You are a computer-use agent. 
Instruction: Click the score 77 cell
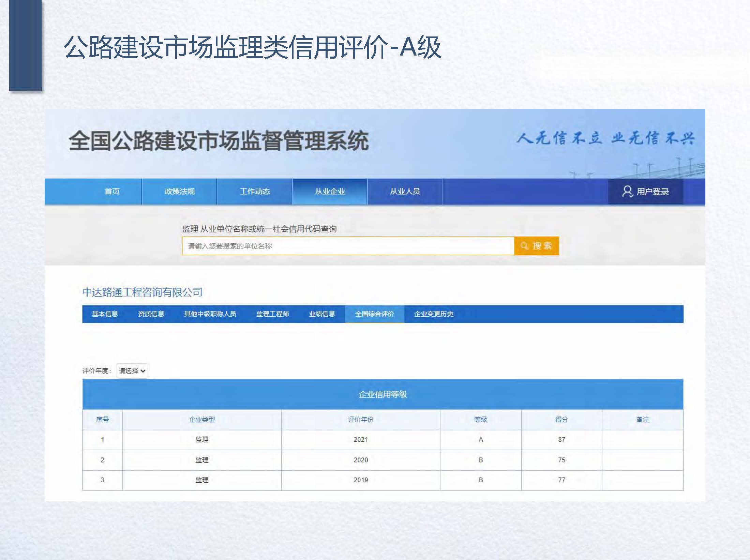(x=561, y=480)
